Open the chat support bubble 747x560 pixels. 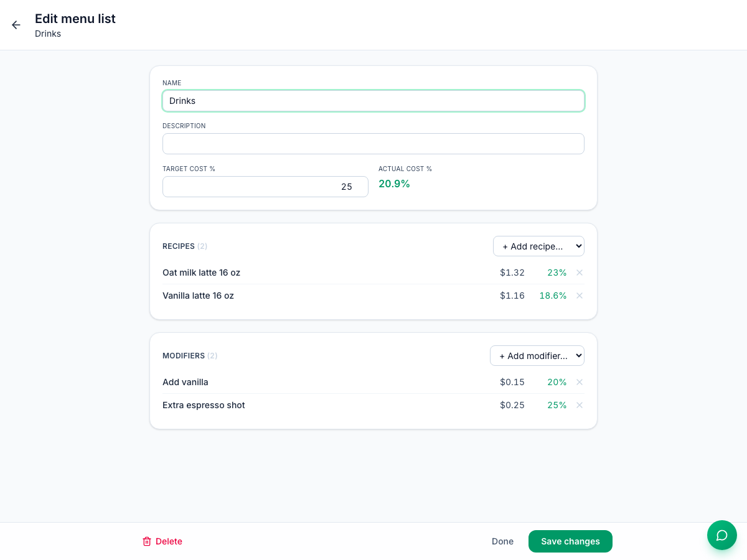(722, 535)
